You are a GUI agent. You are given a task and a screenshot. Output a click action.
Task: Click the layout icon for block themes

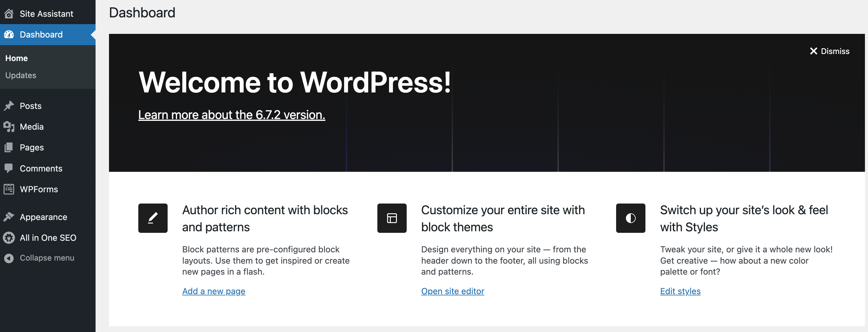[x=391, y=218]
